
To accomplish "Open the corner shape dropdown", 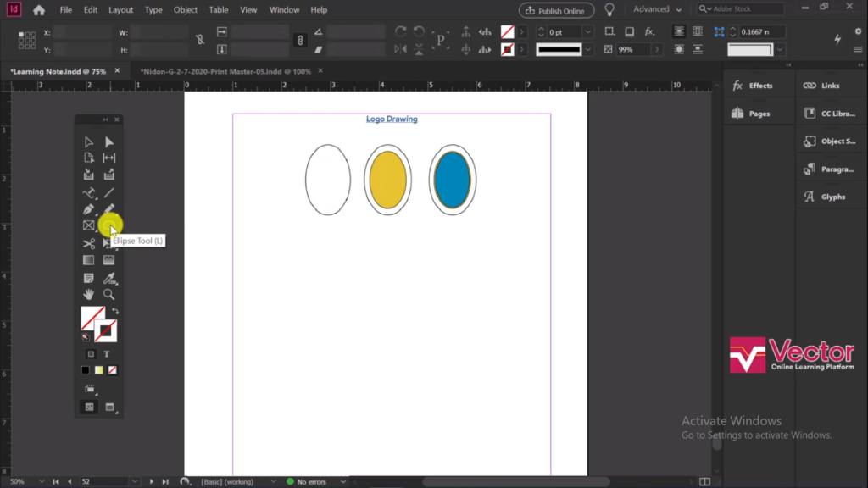I will pyautogui.click(x=780, y=49).
